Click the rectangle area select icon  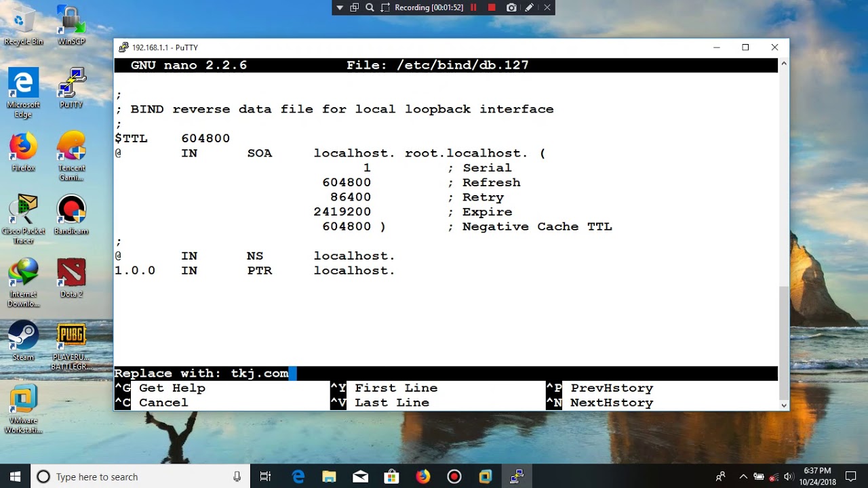(x=385, y=7)
